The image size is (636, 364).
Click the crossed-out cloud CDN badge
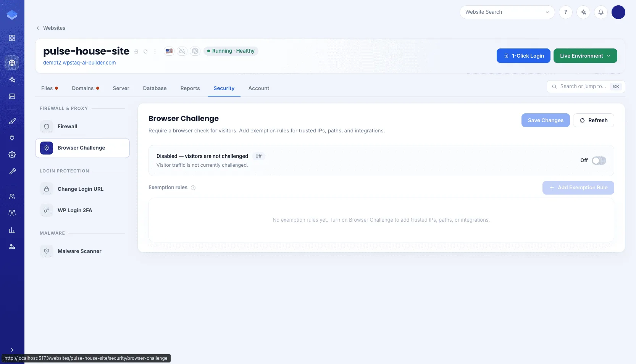pyautogui.click(x=182, y=51)
